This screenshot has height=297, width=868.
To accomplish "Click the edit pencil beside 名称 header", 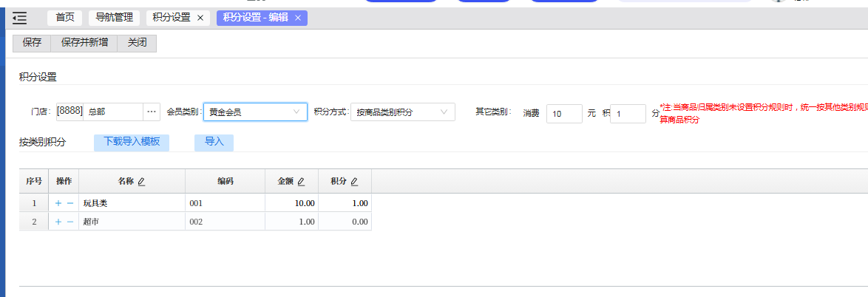I will click(141, 182).
